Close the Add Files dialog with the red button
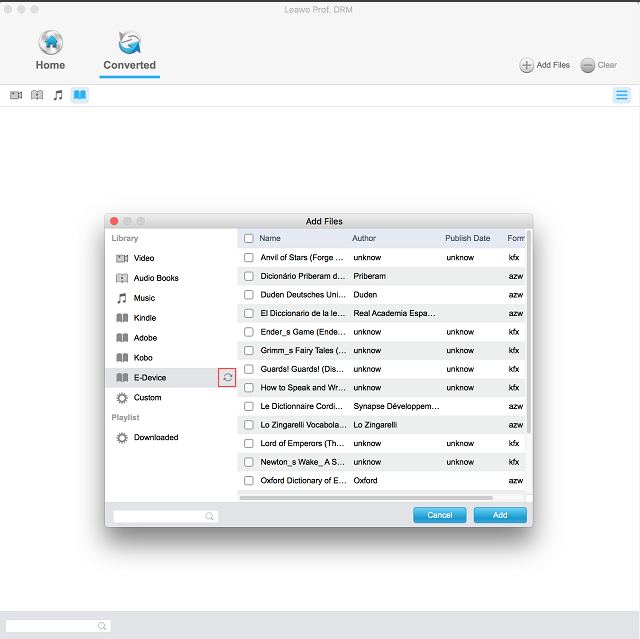Viewport: 640px width, 639px height. click(114, 221)
